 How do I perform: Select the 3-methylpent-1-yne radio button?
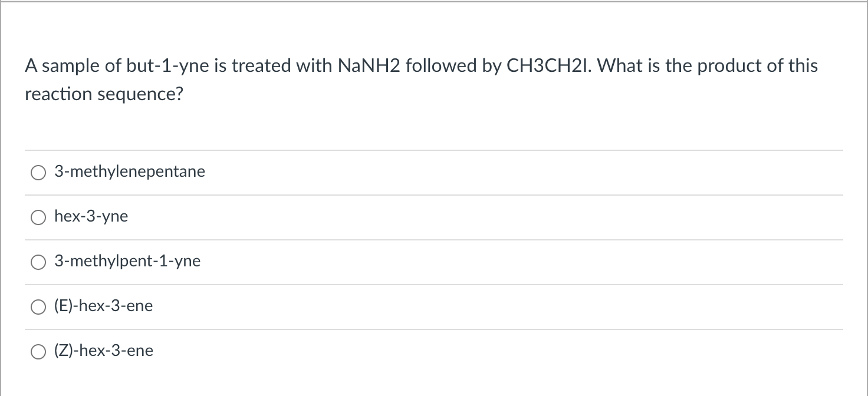click(x=38, y=262)
